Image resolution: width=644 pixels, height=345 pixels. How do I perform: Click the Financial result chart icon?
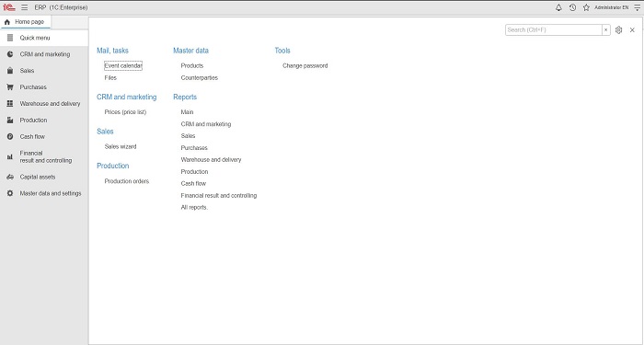coord(10,157)
